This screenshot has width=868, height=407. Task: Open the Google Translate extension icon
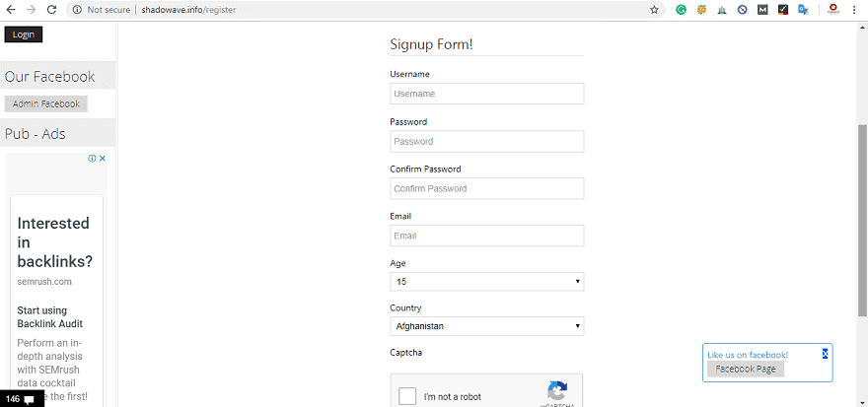coord(803,9)
